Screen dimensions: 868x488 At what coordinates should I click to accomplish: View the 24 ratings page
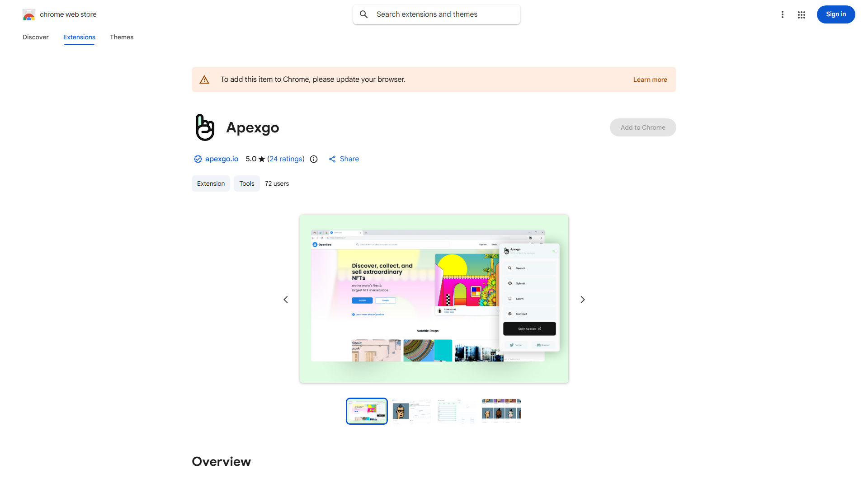pyautogui.click(x=286, y=159)
